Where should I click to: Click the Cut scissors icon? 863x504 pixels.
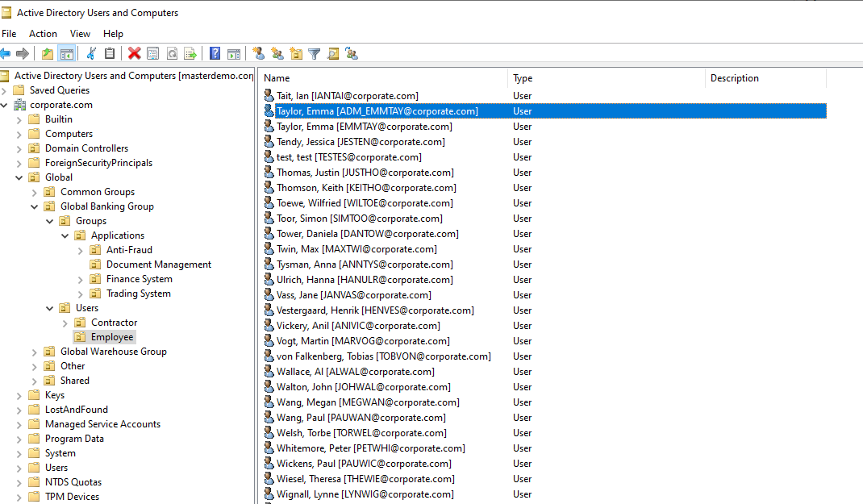coord(91,53)
